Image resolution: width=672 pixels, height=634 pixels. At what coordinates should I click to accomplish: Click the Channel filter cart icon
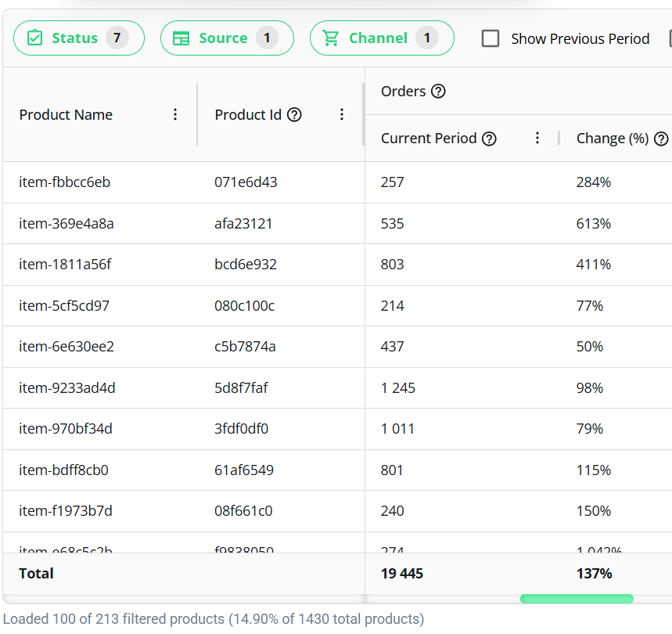(331, 38)
